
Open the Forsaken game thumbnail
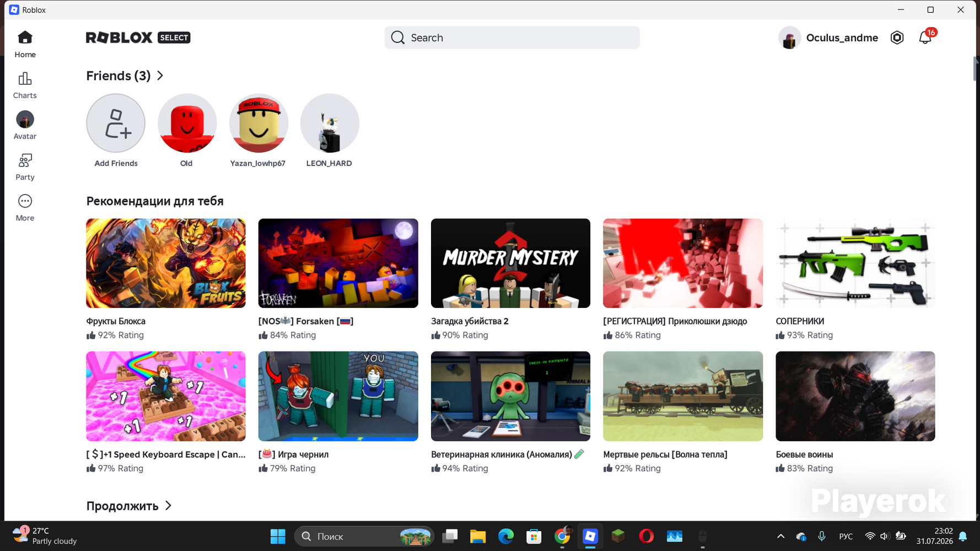point(338,263)
